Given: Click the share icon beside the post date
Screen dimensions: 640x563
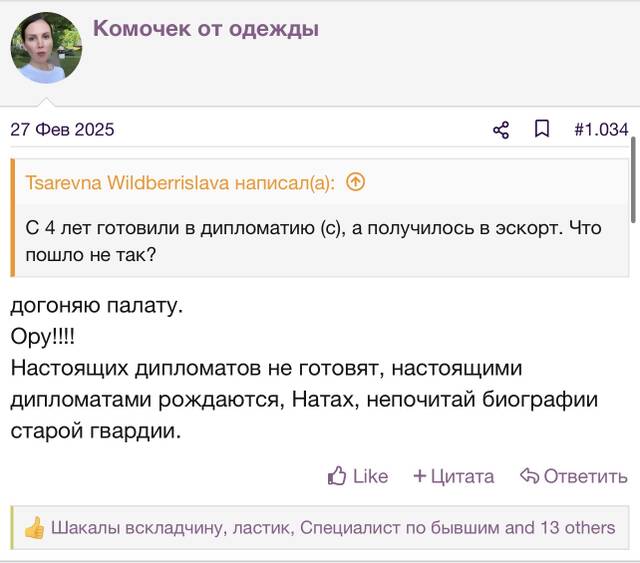Looking at the screenshot, I should [501, 130].
